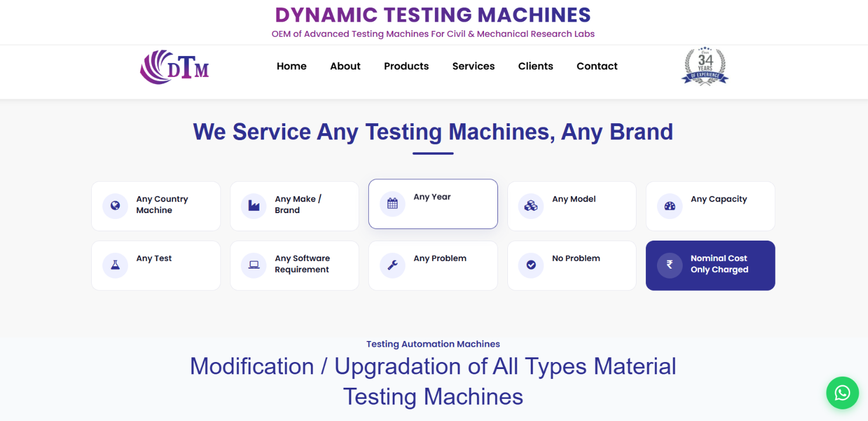
Task: Click the gauge icon for Any Capacity
Action: point(670,206)
